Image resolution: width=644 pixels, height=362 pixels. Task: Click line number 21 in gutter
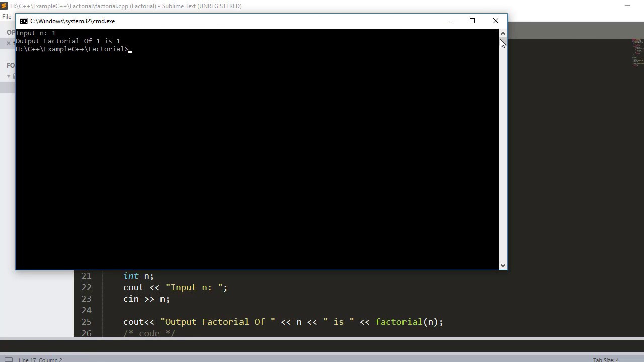(86, 276)
